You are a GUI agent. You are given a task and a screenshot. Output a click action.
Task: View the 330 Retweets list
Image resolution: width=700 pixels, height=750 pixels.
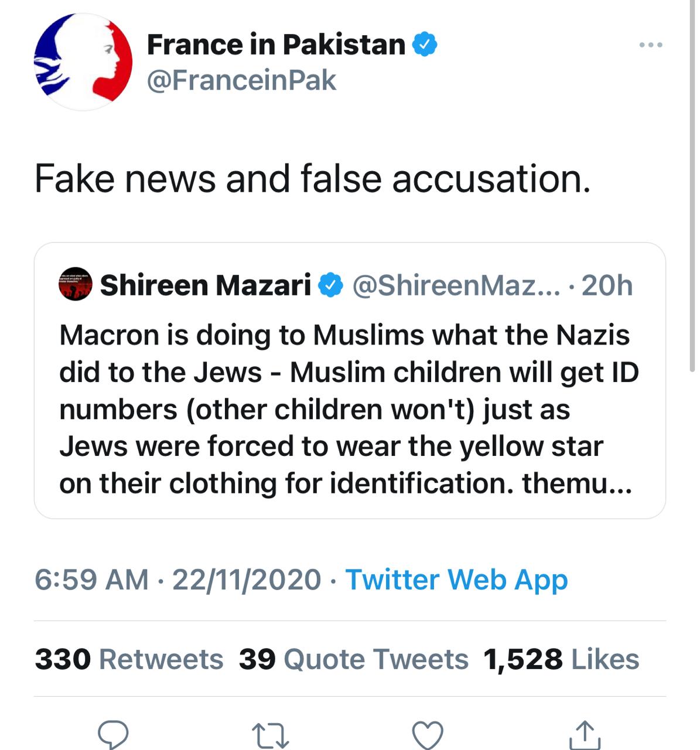click(x=129, y=659)
